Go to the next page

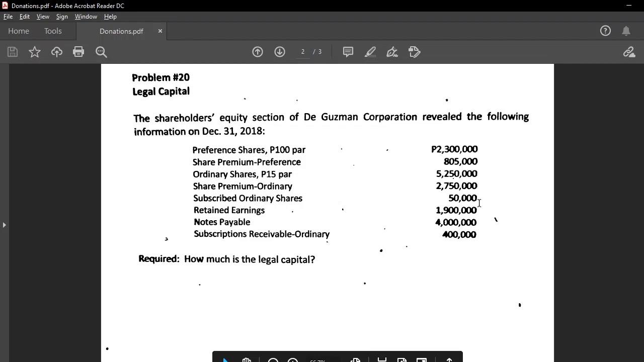click(x=280, y=52)
